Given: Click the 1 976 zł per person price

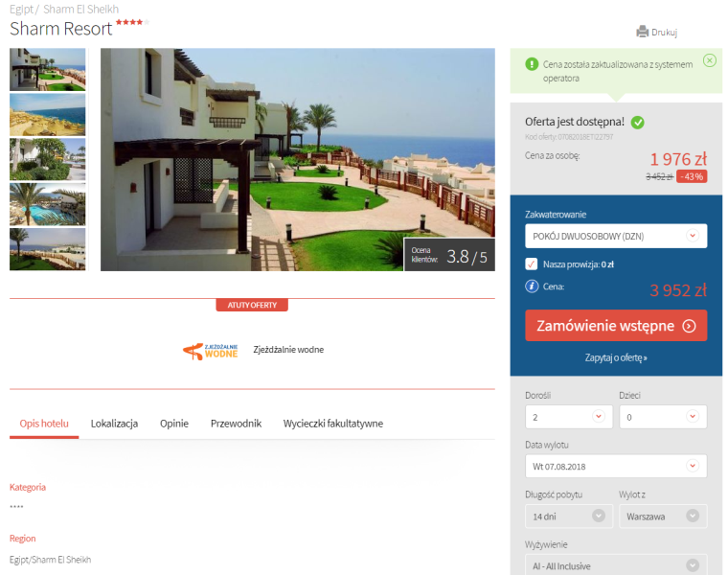Looking at the screenshot, I should click(678, 159).
